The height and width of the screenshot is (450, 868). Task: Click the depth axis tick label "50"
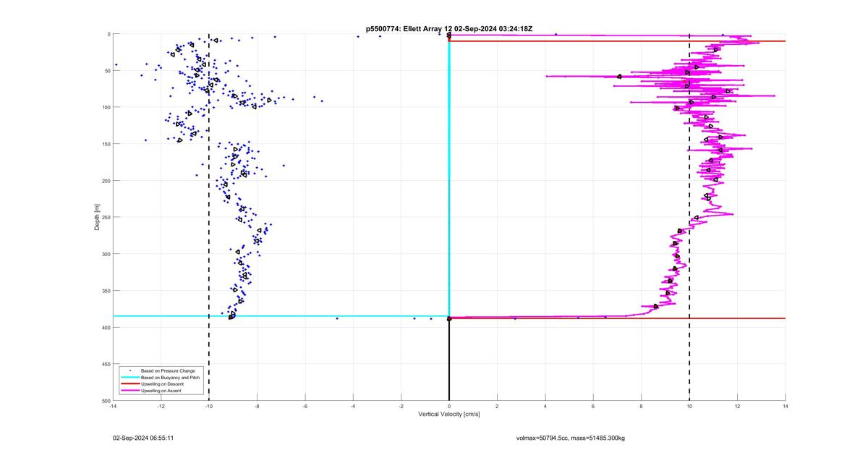coord(106,71)
